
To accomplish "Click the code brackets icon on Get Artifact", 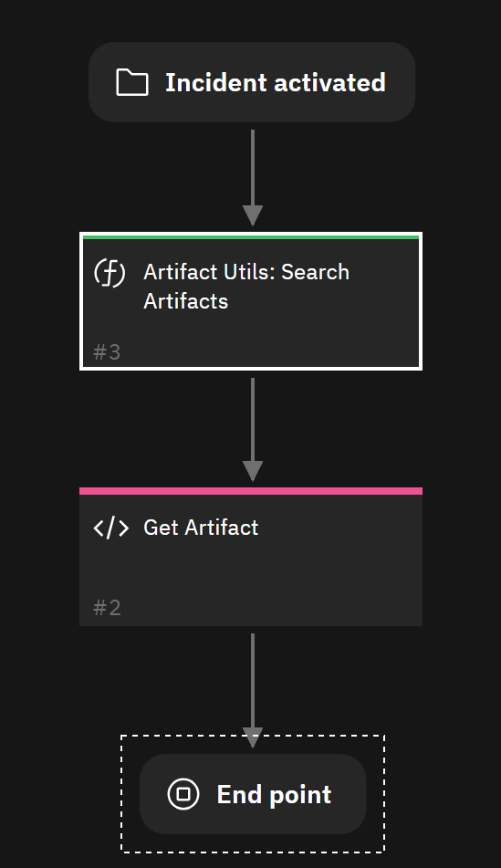I will [110, 528].
